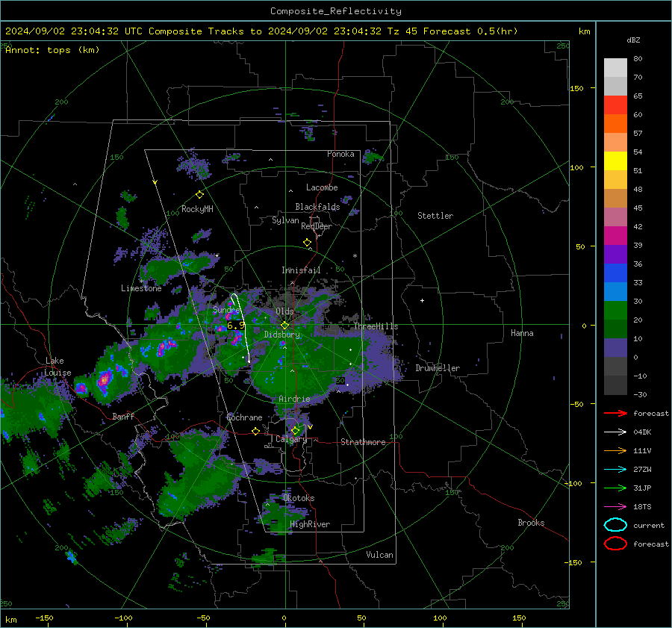Select the Blackfalds town label

click(317, 207)
